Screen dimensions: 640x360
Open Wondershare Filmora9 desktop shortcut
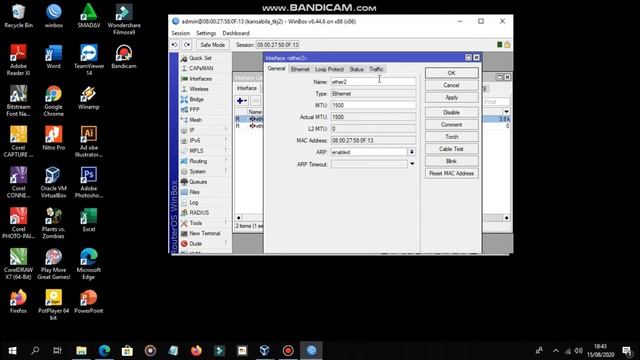pos(124,19)
